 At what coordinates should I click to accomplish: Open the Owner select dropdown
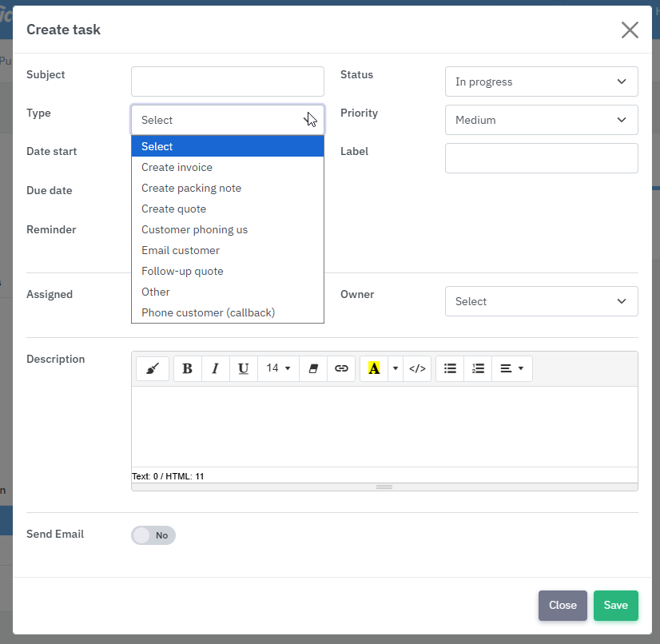(x=541, y=301)
